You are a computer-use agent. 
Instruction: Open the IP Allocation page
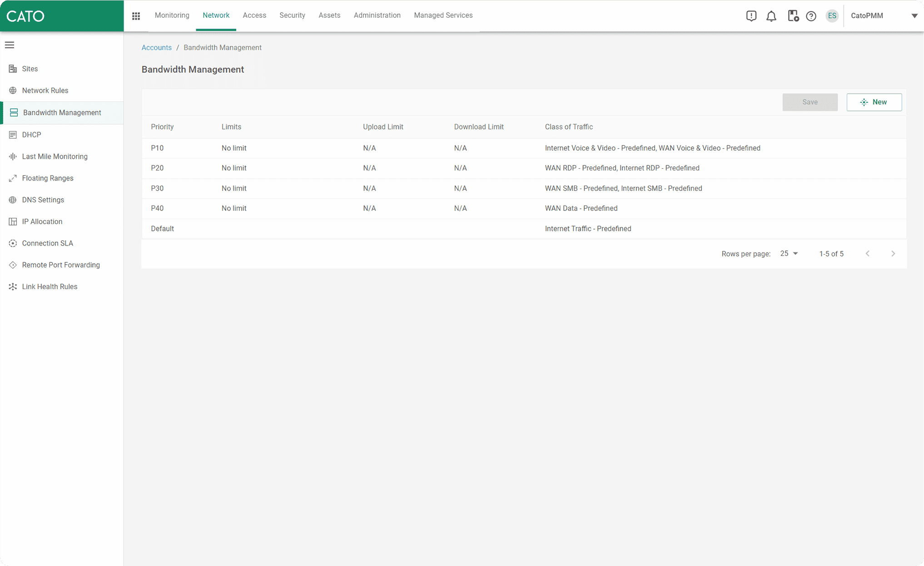coord(42,221)
